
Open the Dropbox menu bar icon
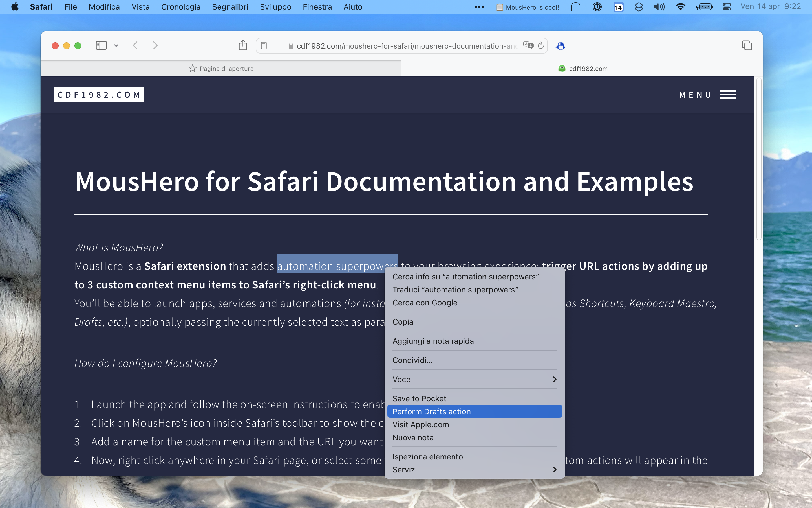pyautogui.click(x=639, y=7)
